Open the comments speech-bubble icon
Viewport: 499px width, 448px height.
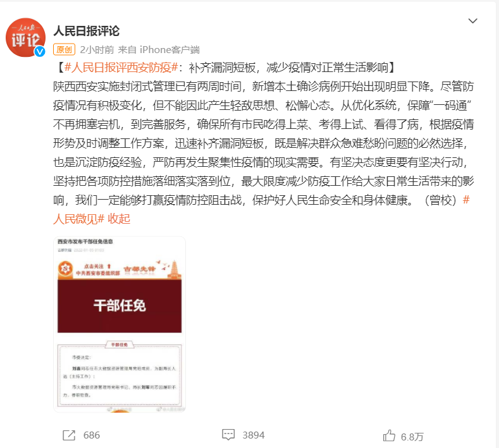(228, 435)
